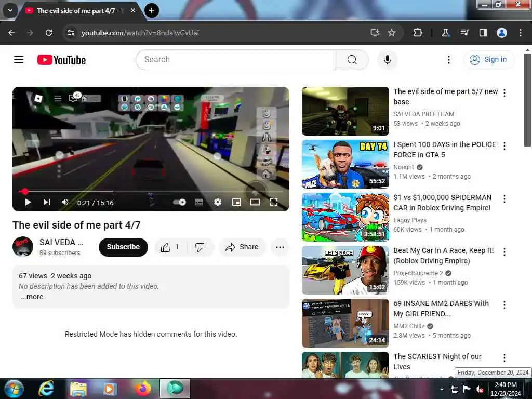Skip to the next video
The width and height of the screenshot is (532, 399).
(46, 202)
